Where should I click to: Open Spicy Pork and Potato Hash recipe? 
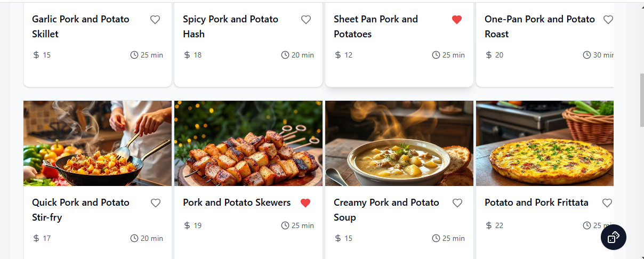pos(230,27)
